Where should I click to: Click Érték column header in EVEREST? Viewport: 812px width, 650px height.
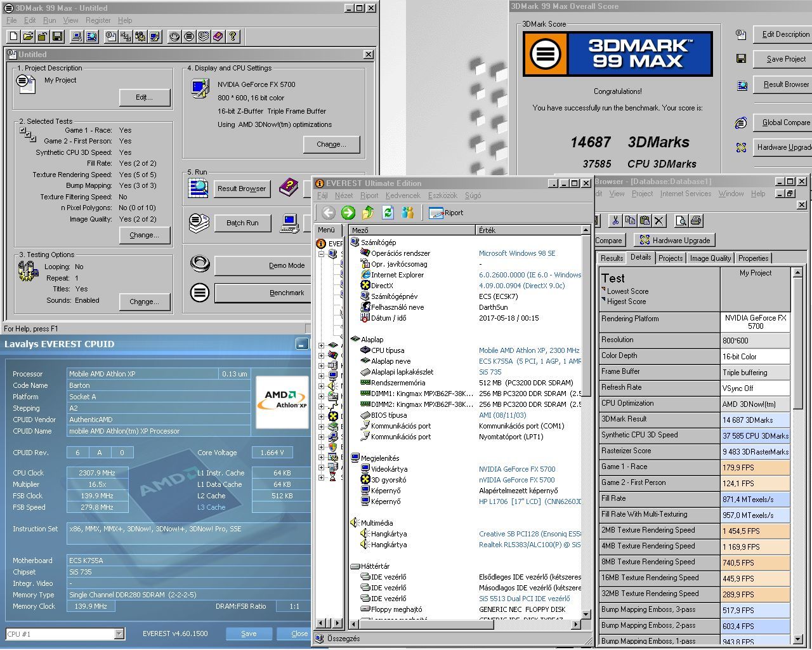(x=529, y=230)
